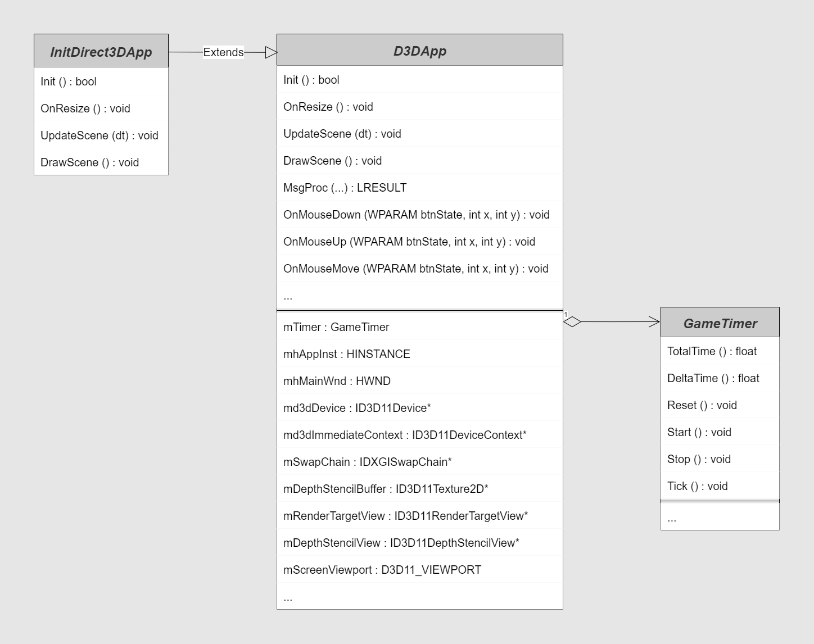Click the open arrowhead pointing to GameTimer
Viewport: 814px width, 644px height.
654,322
